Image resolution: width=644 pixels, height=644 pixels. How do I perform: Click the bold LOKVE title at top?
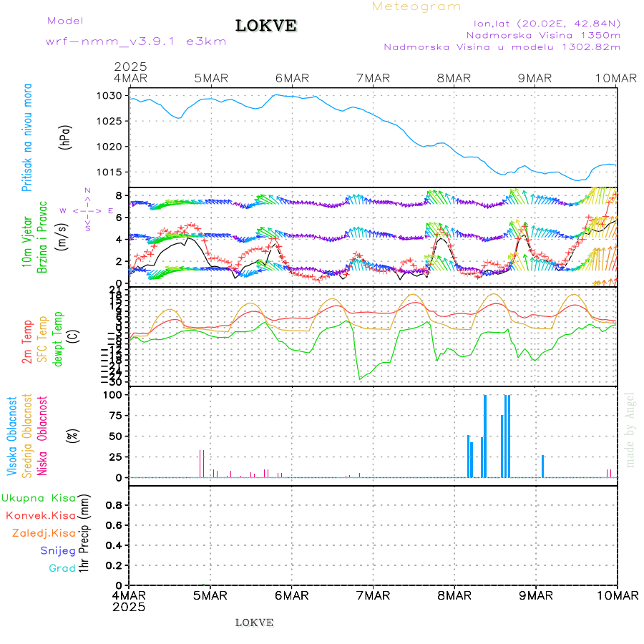(x=266, y=26)
